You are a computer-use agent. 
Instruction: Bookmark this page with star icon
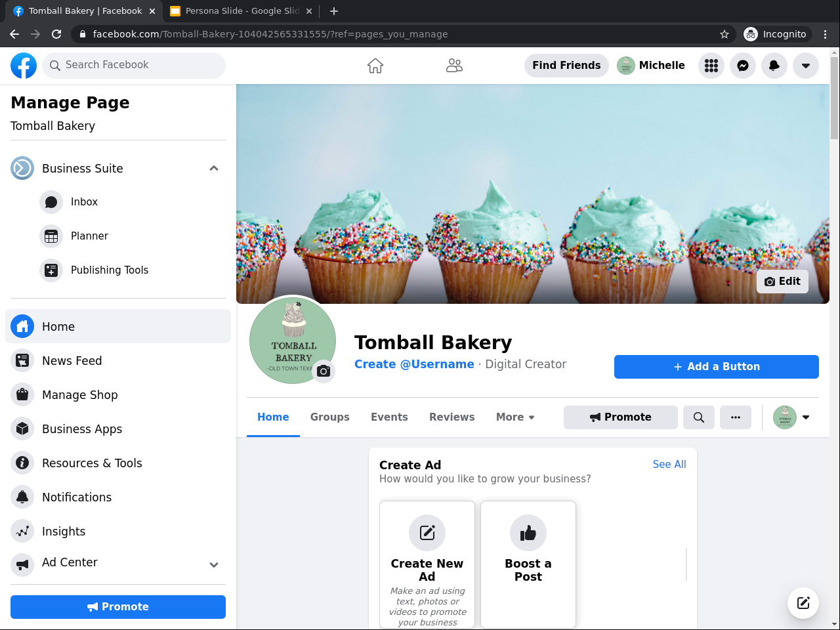724,34
